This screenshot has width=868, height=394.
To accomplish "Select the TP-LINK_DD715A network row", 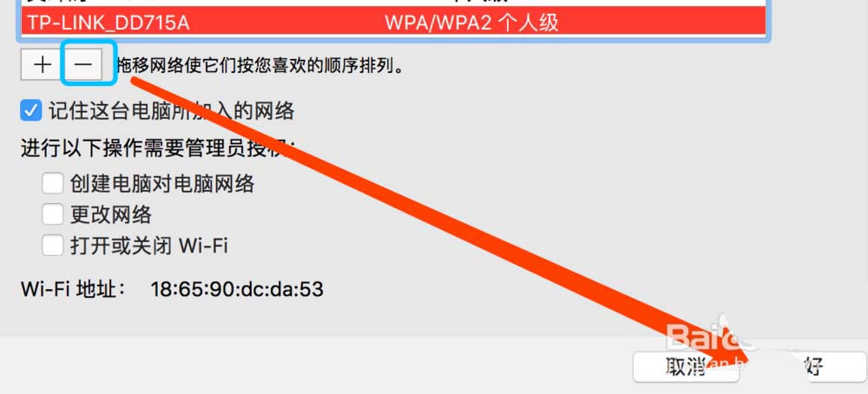I will (393, 23).
